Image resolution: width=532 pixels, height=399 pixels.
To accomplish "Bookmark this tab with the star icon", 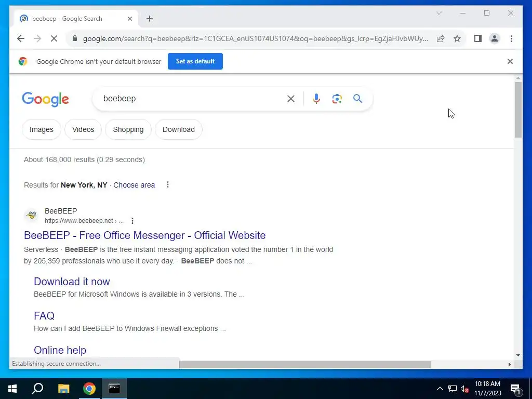I will point(457,38).
